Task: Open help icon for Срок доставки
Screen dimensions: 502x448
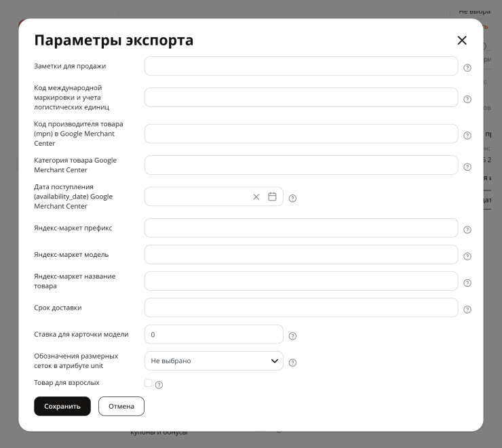Action: point(467,309)
